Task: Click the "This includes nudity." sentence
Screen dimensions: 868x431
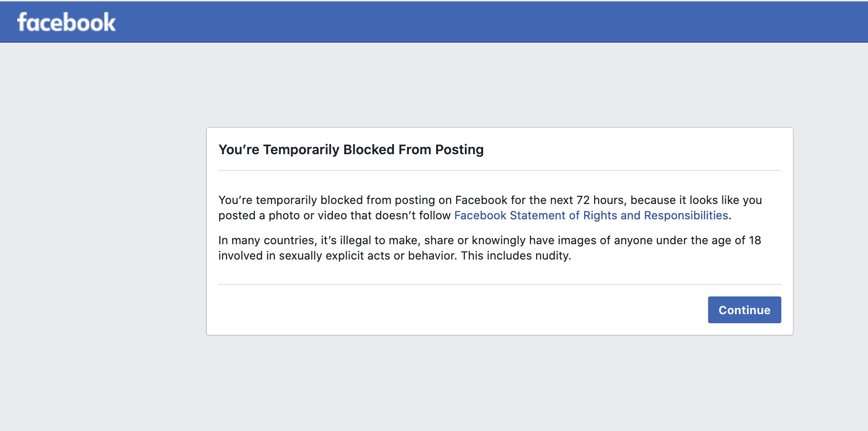Action: (x=516, y=256)
